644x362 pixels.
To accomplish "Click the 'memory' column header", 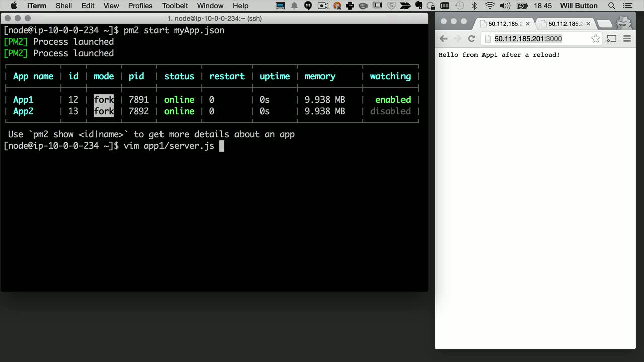I will pos(320,76).
